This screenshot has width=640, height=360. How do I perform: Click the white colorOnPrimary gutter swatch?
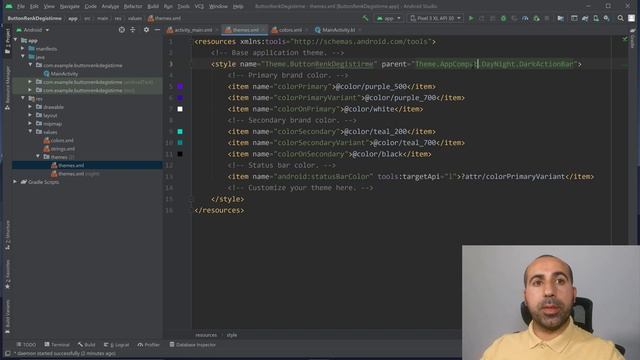[x=180, y=109]
